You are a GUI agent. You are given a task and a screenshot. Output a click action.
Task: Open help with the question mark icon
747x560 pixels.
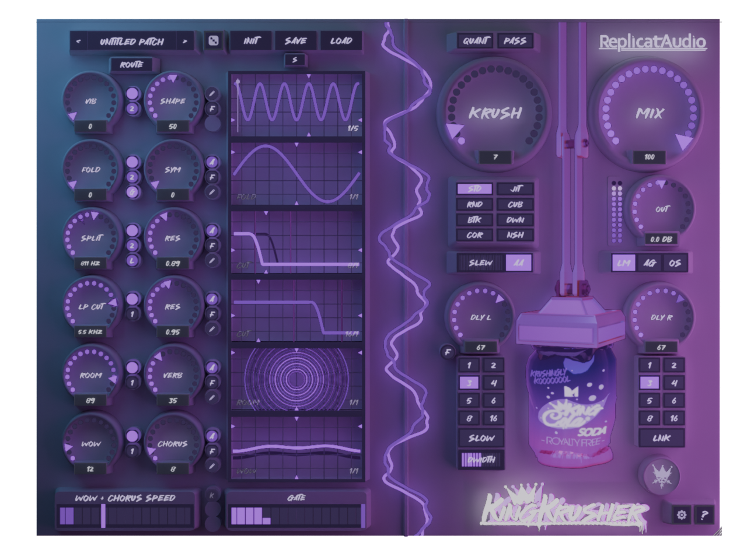pyautogui.click(x=704, y=514)
